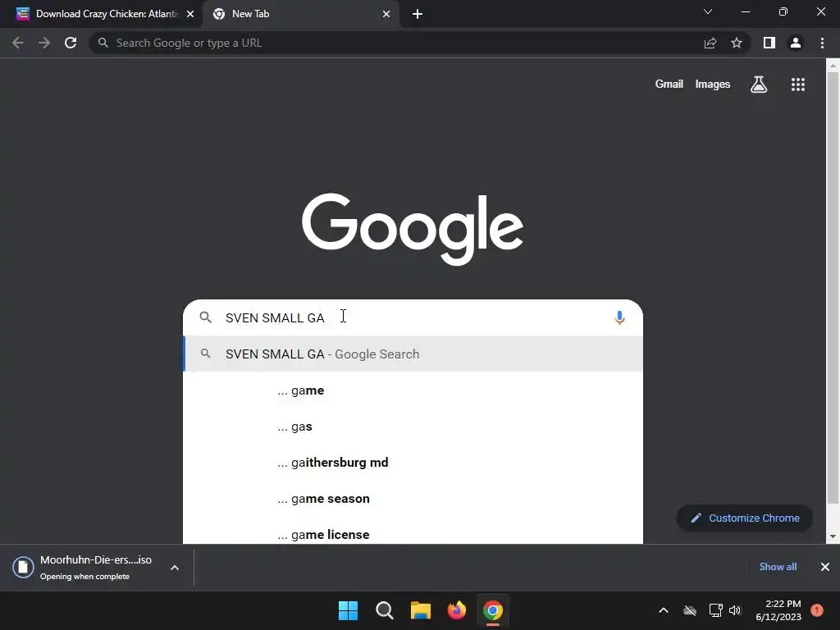Click the page vertical scrollbar
The image size is (840, 630).
tap(833, 286)
